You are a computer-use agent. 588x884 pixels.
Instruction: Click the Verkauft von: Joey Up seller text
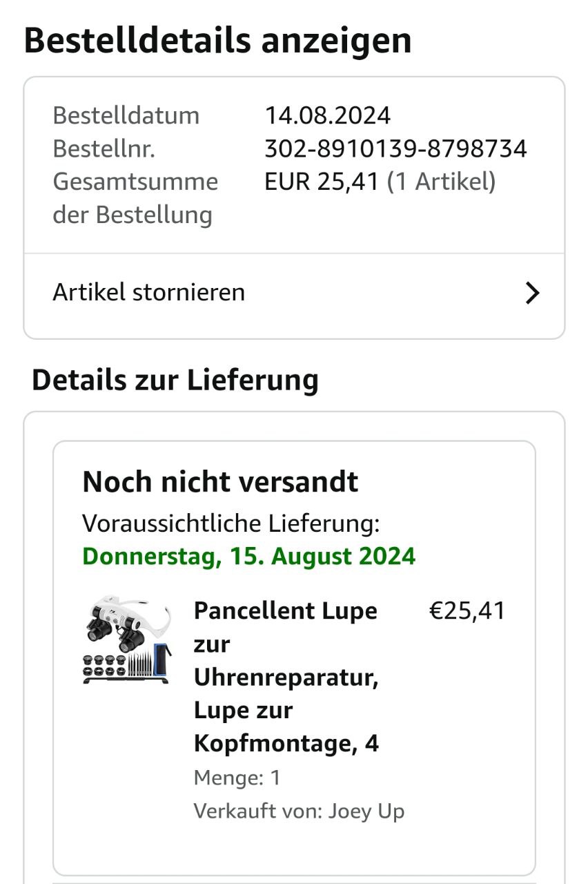[x=299, y=811]
